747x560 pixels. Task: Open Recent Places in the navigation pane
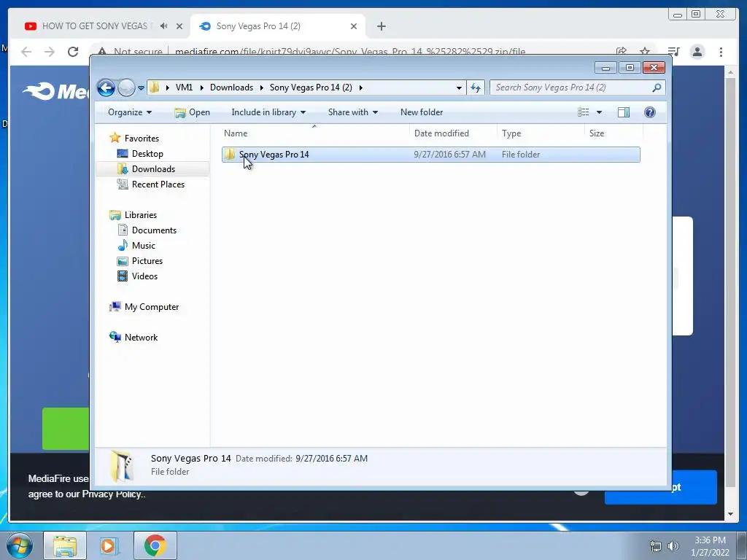coord(158,184)
